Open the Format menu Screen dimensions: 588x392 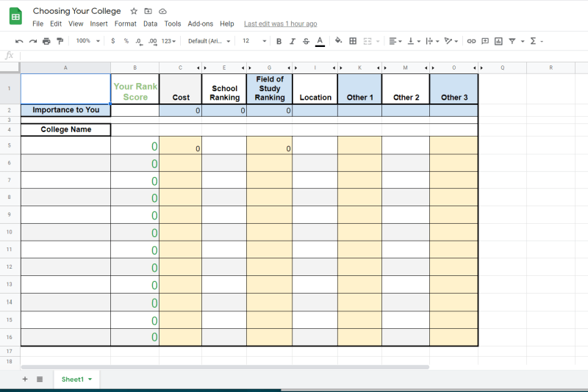click(x=125, y=24)
